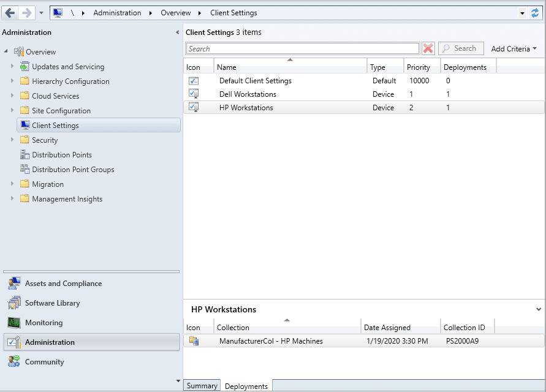
Task: Open the Summary tab
Action: point(202,385)
